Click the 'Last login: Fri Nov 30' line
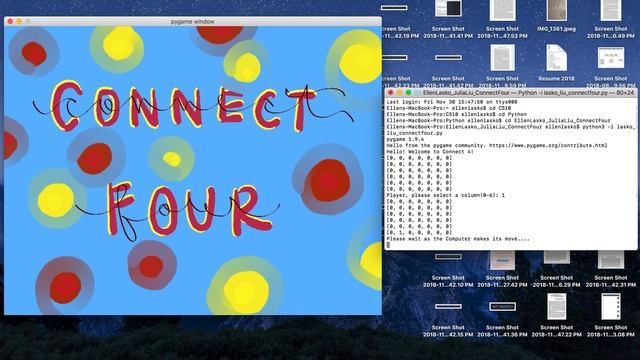The image size is (640, 360). [x=452, y=102]
